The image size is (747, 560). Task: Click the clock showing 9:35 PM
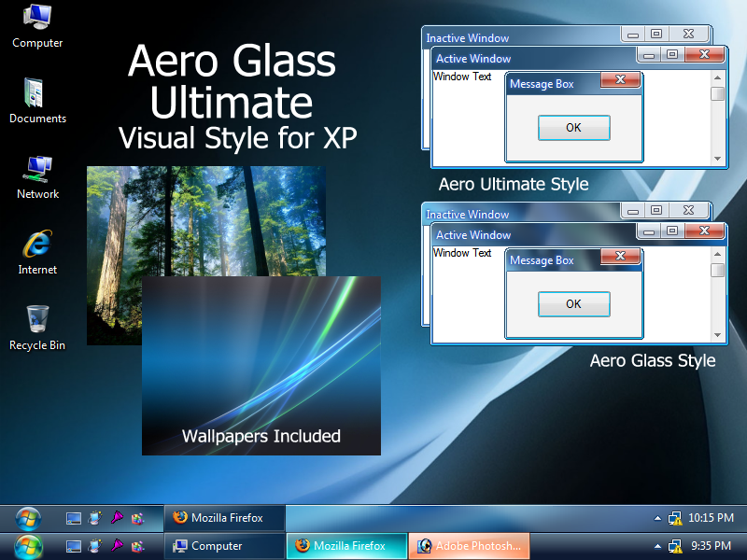712,546
